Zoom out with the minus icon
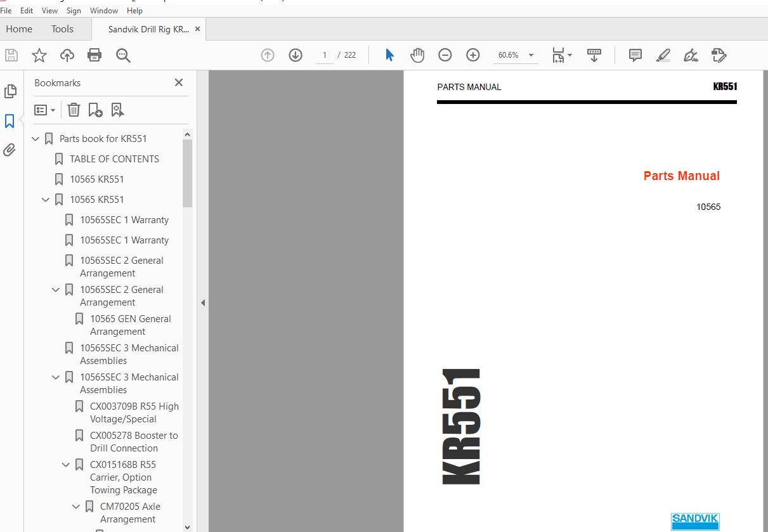Image resolution: width=768 pixels, height=532 pixels. pyautogui.click(x=445, y=55)
